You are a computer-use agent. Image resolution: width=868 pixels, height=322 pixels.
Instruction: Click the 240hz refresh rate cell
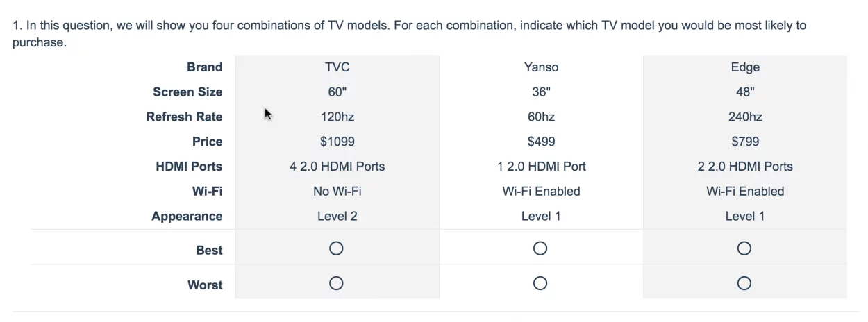tap(745, 117)
